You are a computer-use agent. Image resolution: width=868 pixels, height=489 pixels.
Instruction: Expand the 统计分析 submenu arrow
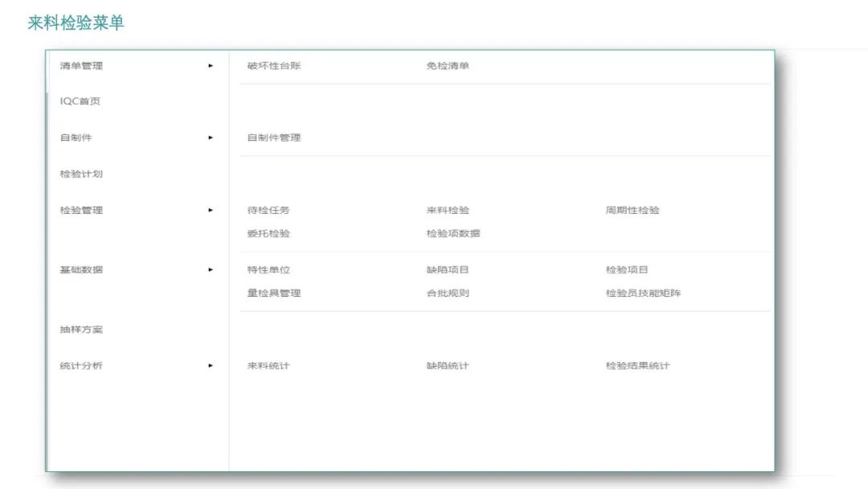pyautogui.click(x=211, y=366)
